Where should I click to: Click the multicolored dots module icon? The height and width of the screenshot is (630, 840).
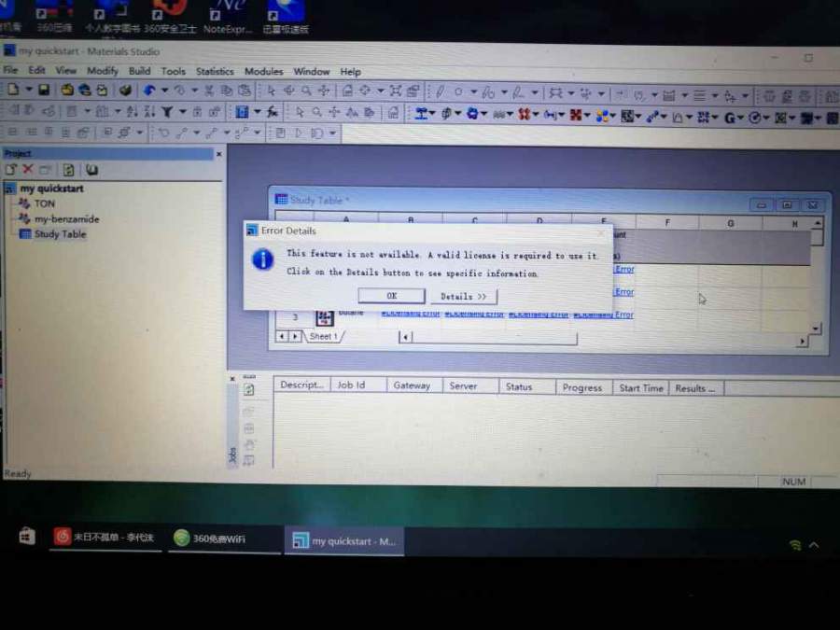pyautogui.click(x=602, y=116)
